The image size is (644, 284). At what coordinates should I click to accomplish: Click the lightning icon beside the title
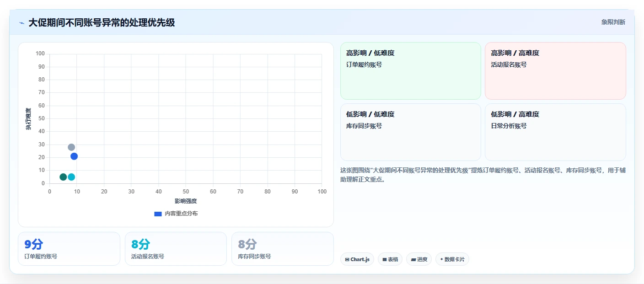pos(21,23)
